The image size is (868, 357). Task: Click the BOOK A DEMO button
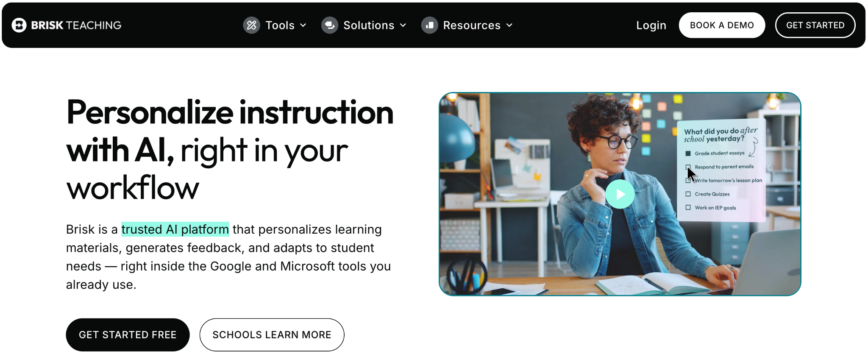coord(722,25)
